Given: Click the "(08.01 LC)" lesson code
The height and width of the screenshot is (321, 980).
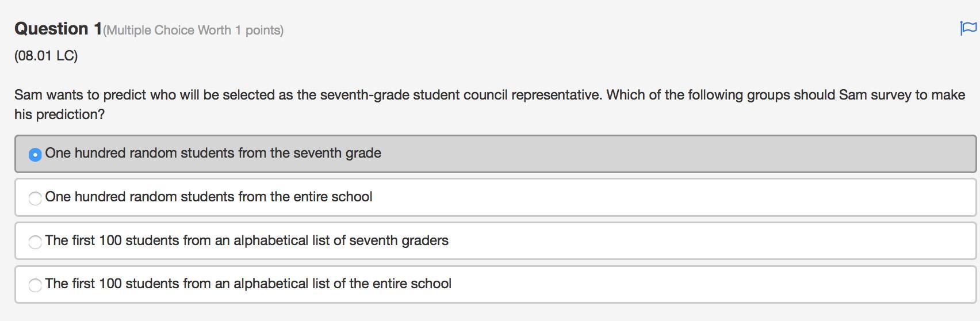Looking at the screenshot, I should click(x=46, y=56).
